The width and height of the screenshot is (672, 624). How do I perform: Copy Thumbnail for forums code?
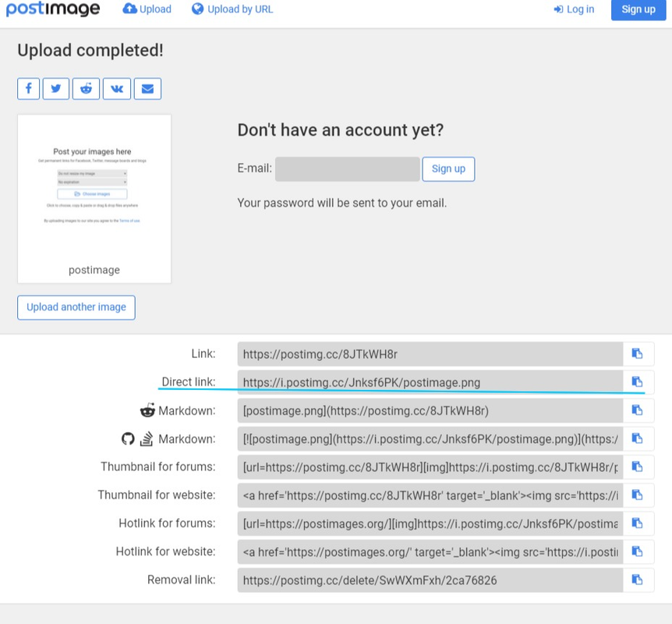[637, 467]
